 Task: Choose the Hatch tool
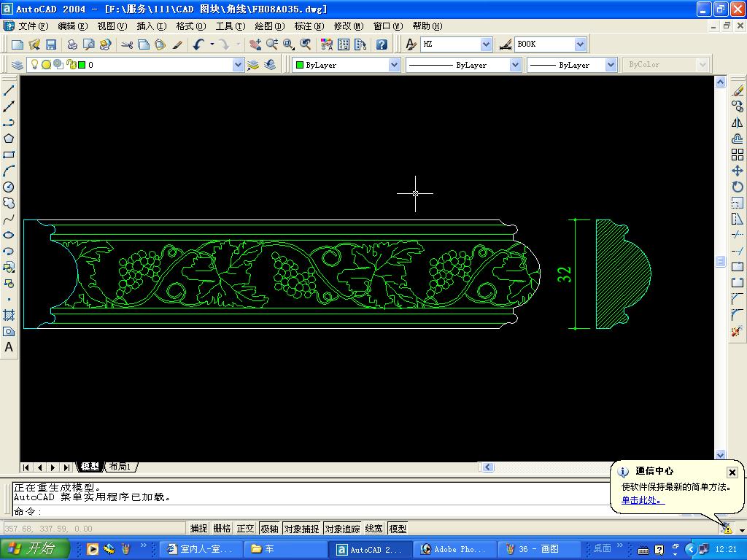(9, 315)
